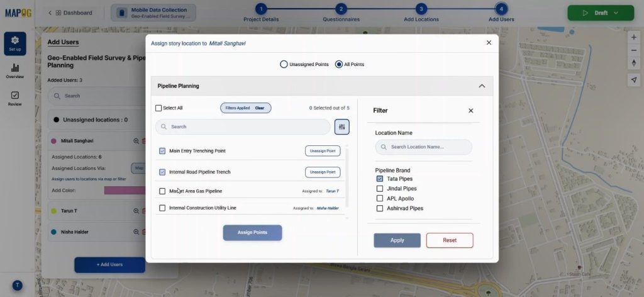Open the Overview sidebar icon
Screen dimensions: 644x297
(15, 70)
